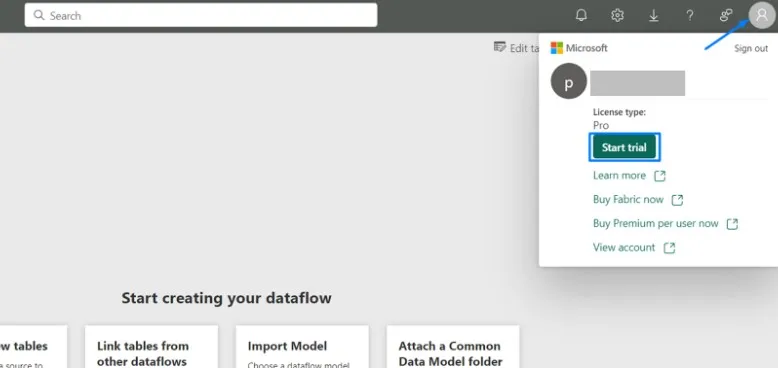Click the 'Pro' license value text
This screenshot has width=778, height=368.
point(601,125)
